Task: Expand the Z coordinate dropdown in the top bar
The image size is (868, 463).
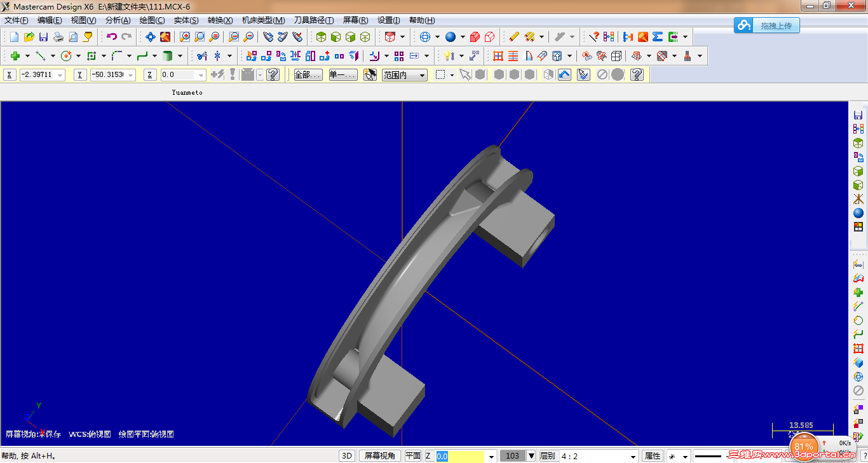Action: [x=201, y=75]
